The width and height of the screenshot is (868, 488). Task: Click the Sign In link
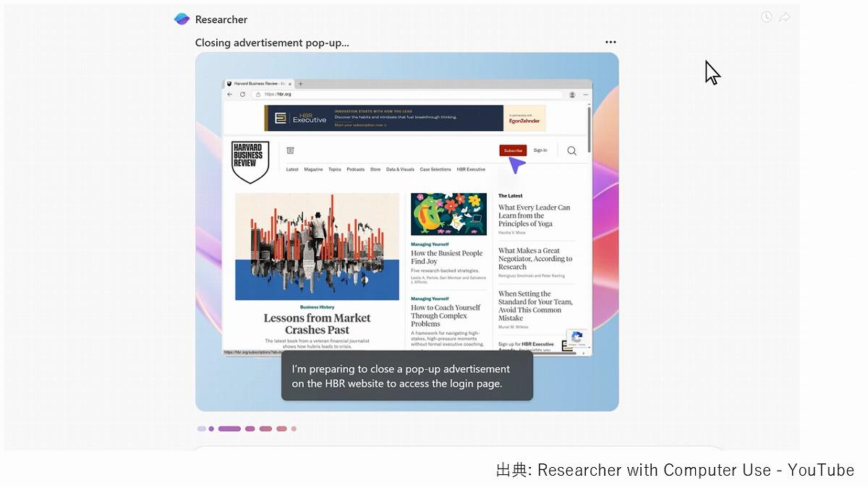point(540,150)
